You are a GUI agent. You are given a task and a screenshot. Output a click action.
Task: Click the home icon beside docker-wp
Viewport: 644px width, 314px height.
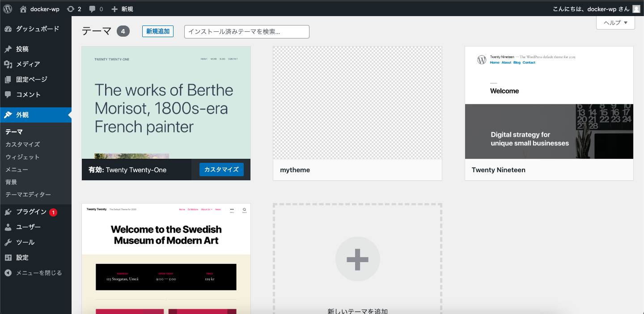(x=23, y=9)
